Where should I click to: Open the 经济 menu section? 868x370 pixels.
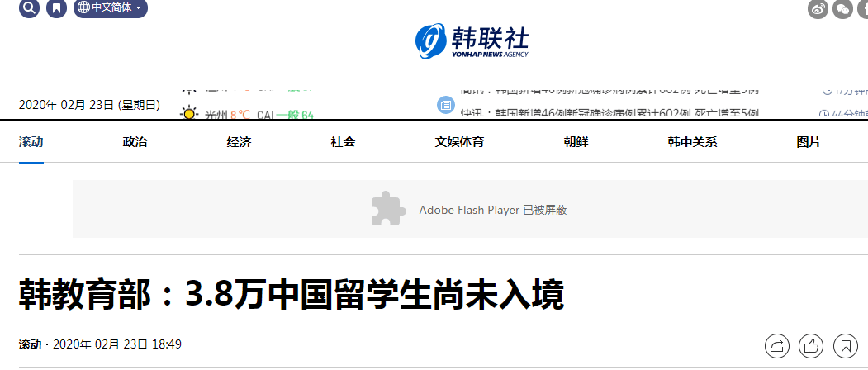(x=240, y=142)
